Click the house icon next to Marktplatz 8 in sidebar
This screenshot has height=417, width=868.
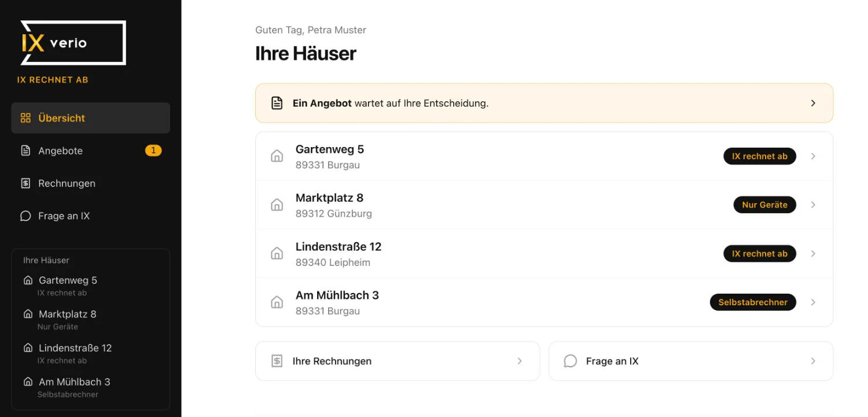(28, 314)
